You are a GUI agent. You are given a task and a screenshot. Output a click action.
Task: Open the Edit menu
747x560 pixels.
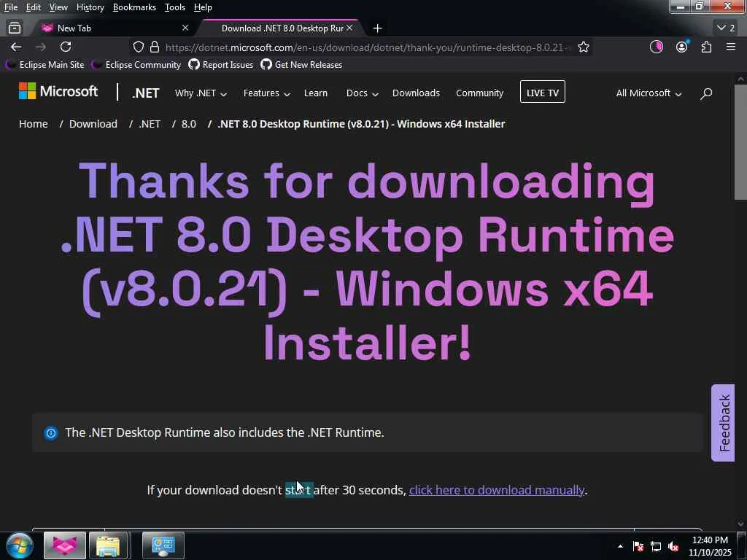[33, 7]
